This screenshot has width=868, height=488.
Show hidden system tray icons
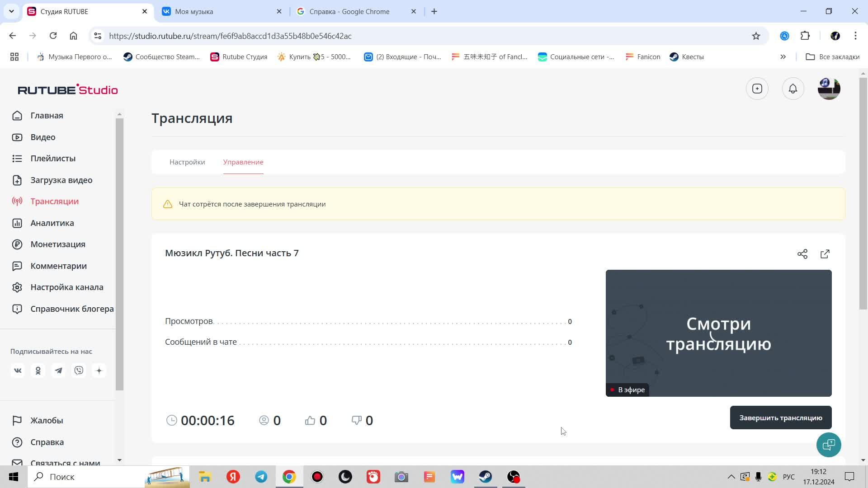click(731, 477)
